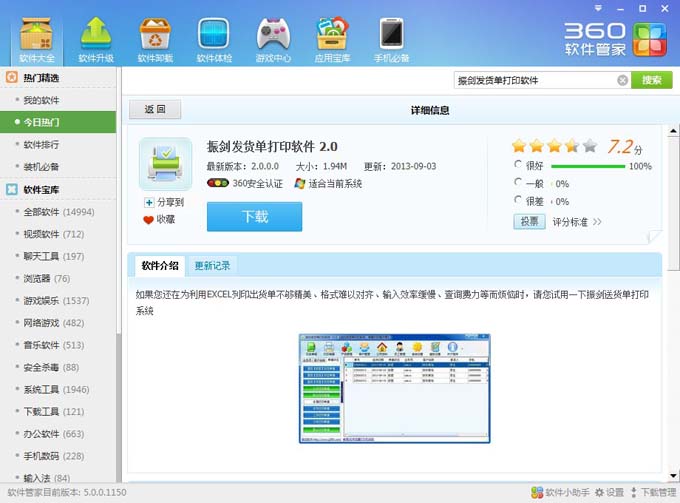The width and height of the screenshot is (680, 503).
Task: Clear the search box with the X icon
Action: tap(622, 80)
